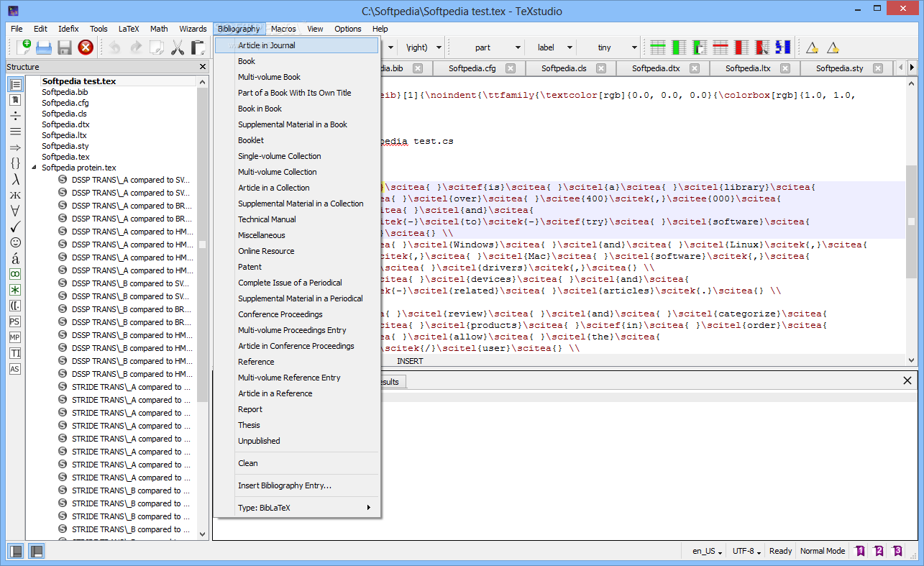Open the MP MetaPost panel

pos(15,337)
